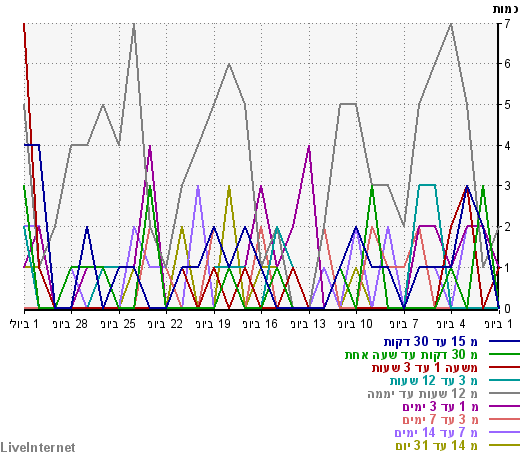Viewport: 520px width, 457px height.
Task: Click x-axis date label '1 ביונ'
Action: coord(498,324)
